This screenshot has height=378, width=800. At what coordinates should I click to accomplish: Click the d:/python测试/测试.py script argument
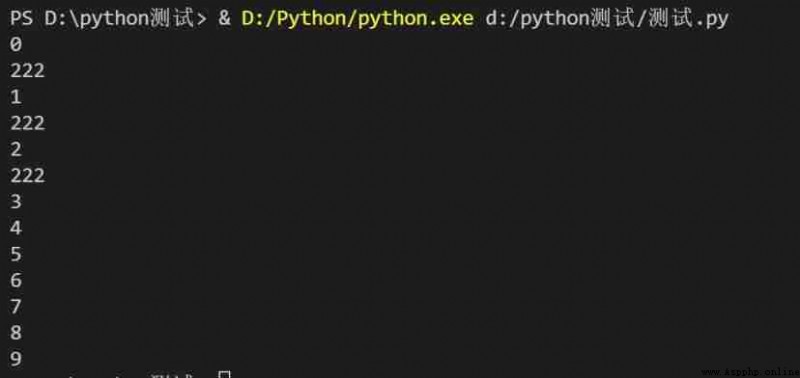607,19
